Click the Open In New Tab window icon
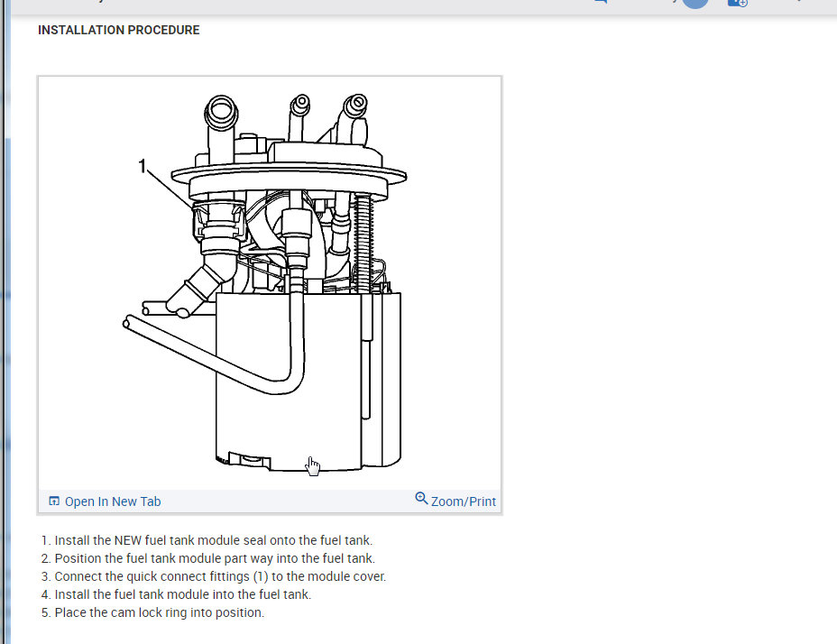Screen dimensions: 837x644 (x=54, y=501)
